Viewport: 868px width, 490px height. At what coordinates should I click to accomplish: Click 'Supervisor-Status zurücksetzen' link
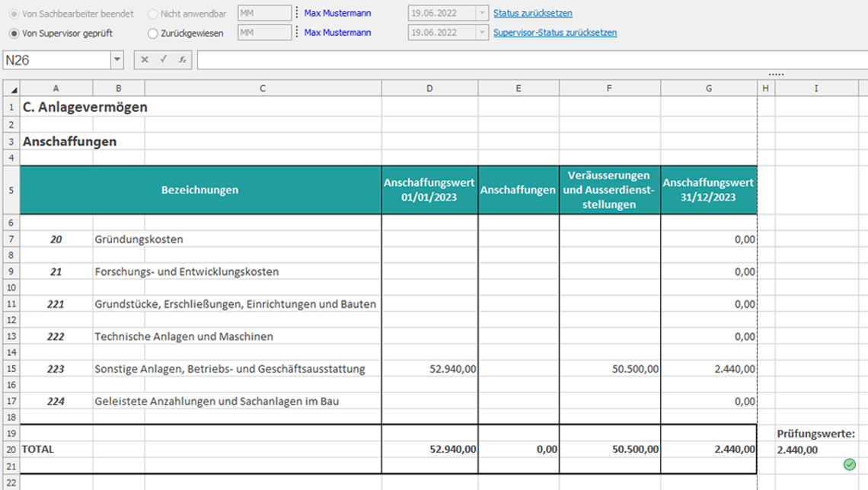coord(555,33)
